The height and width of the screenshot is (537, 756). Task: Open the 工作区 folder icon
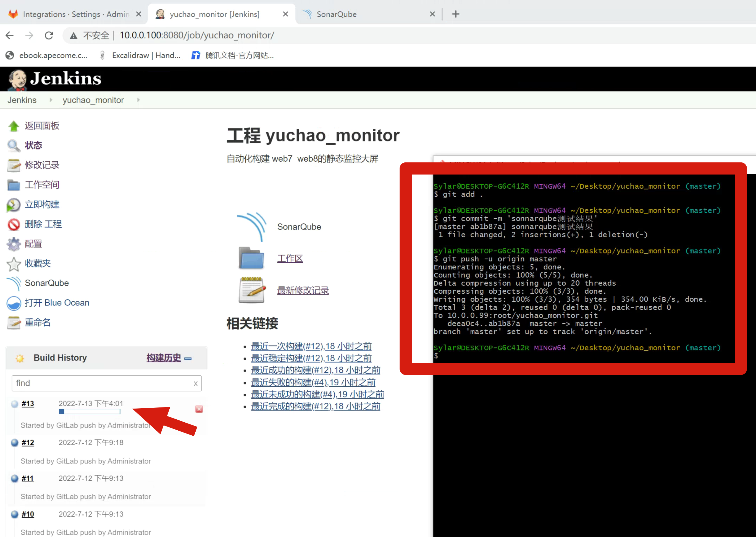(x=251, y=258)
